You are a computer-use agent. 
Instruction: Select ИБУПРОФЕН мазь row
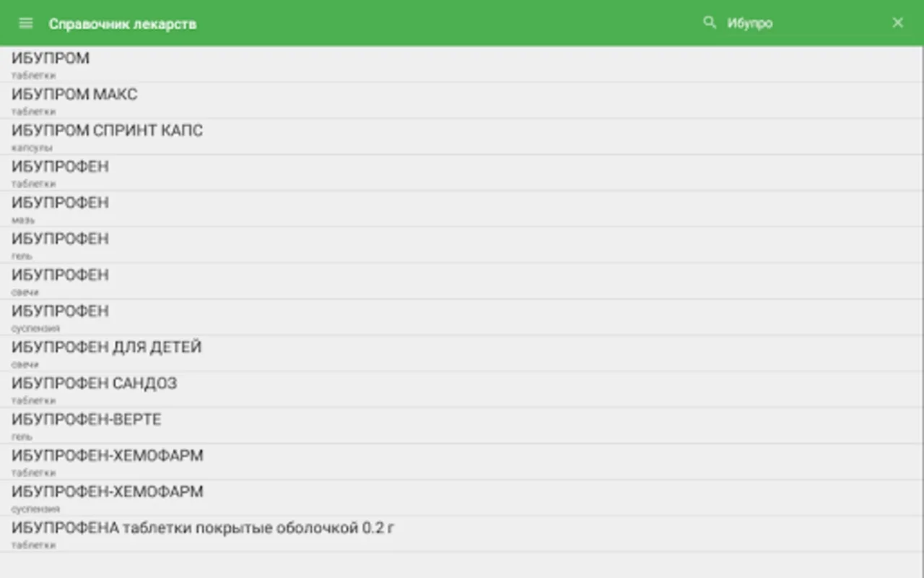click(462, 209)
